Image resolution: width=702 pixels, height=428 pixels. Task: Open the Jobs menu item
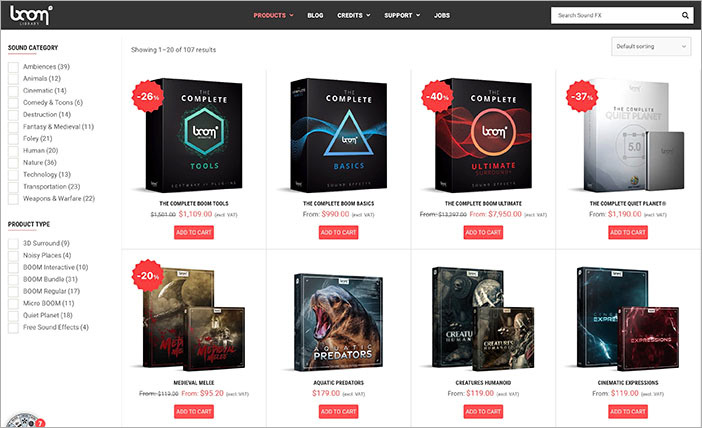[441, 15]
